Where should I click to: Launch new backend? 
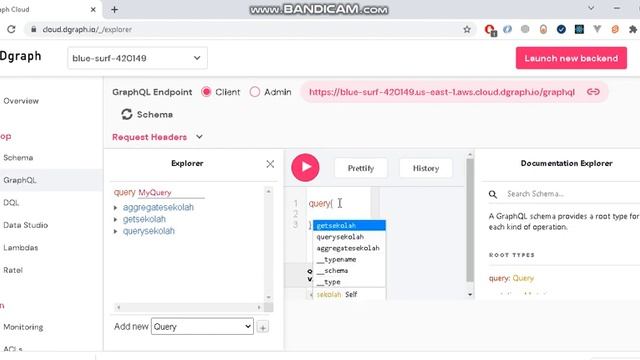(x=571, y=58)
